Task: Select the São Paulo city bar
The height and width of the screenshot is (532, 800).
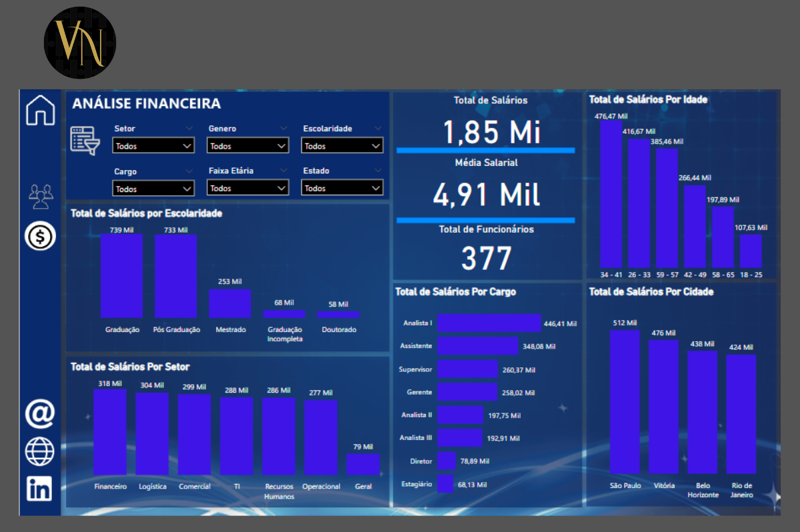Action: click(x=625, y=402)
